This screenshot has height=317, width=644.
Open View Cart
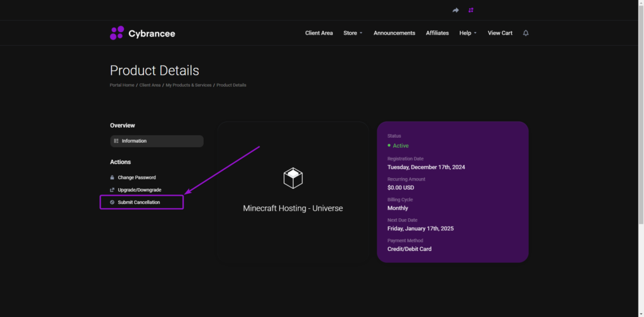tap(500, 33)
